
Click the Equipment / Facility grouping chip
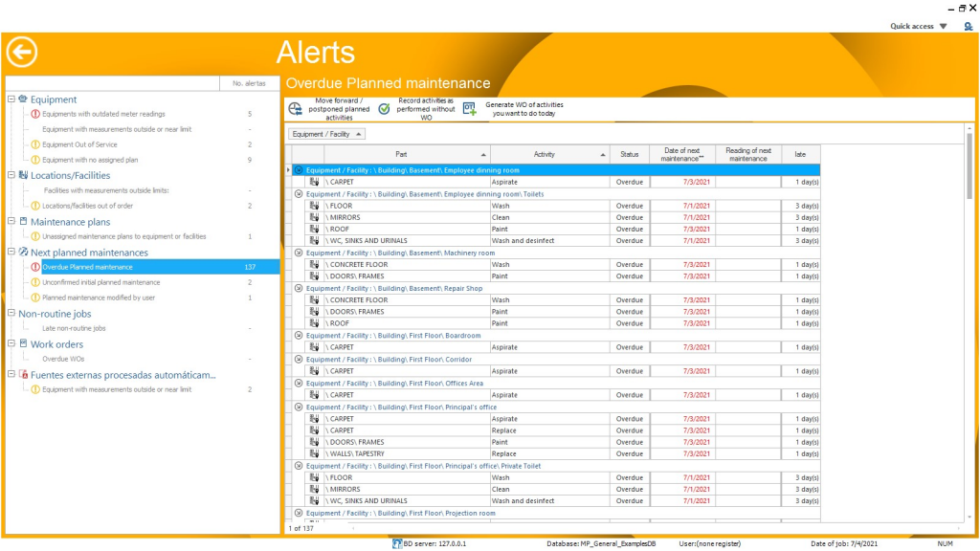point(326,134)
